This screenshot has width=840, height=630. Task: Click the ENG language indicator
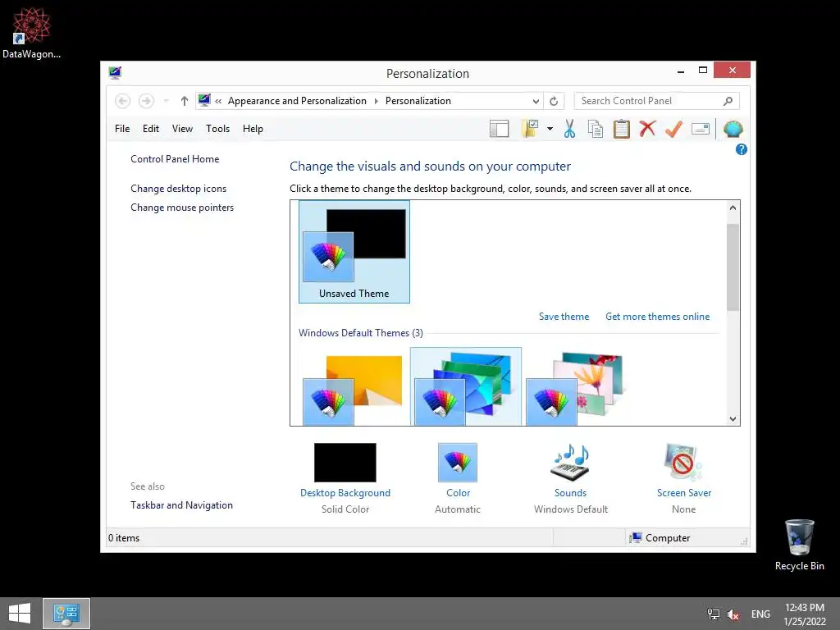(x=760, y=614)
